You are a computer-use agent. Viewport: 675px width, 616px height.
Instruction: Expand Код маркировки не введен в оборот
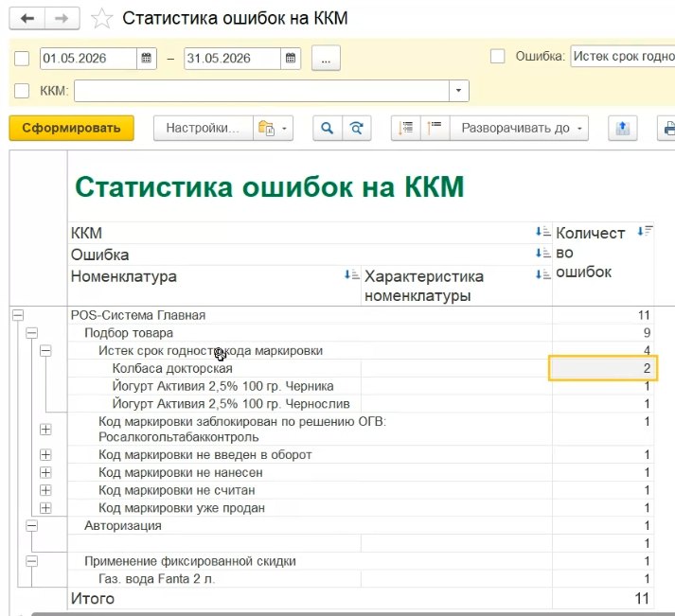[x=45, y=455]
